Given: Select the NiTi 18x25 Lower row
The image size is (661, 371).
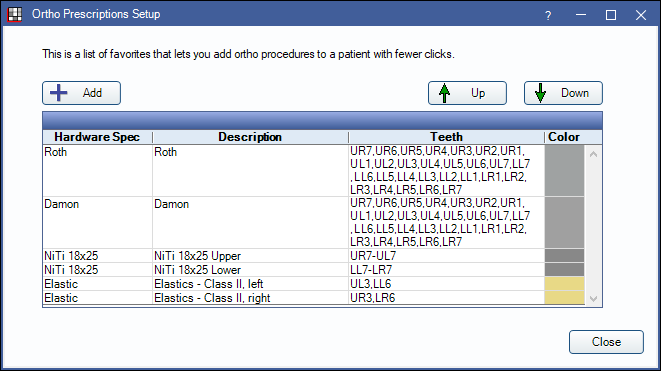Looking at the screenshot, I should coord(314,270).
